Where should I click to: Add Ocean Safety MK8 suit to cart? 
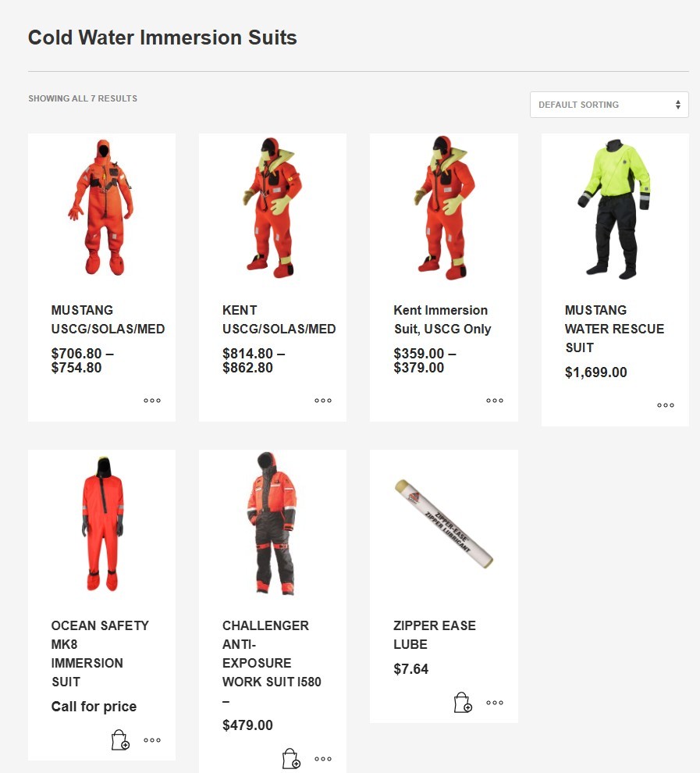(120, 740)
